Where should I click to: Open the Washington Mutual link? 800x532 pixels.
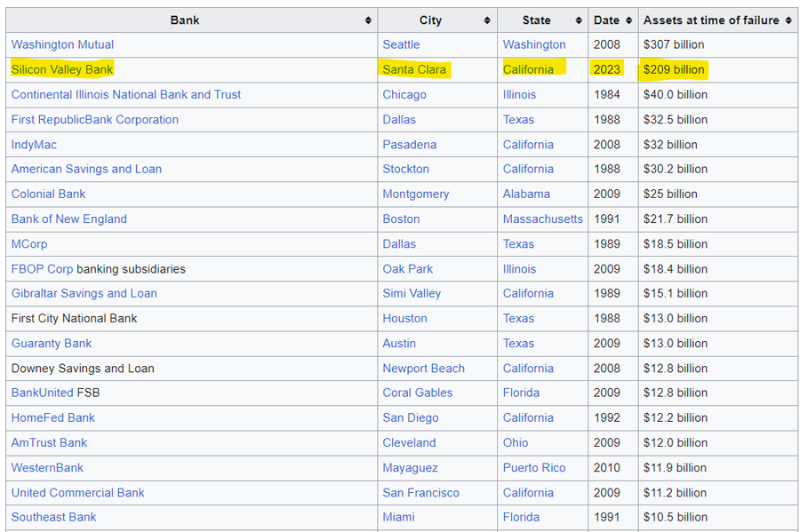coord(62,44)
